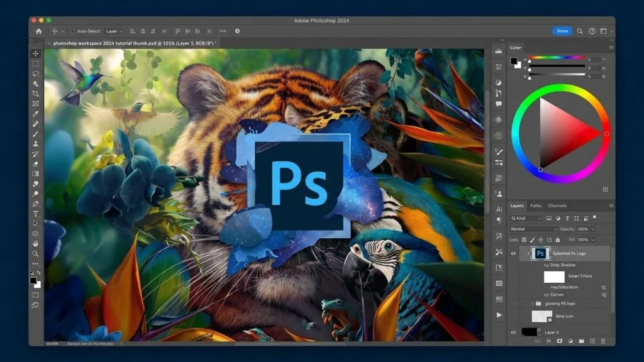Add a layer mask

point(559,341)
